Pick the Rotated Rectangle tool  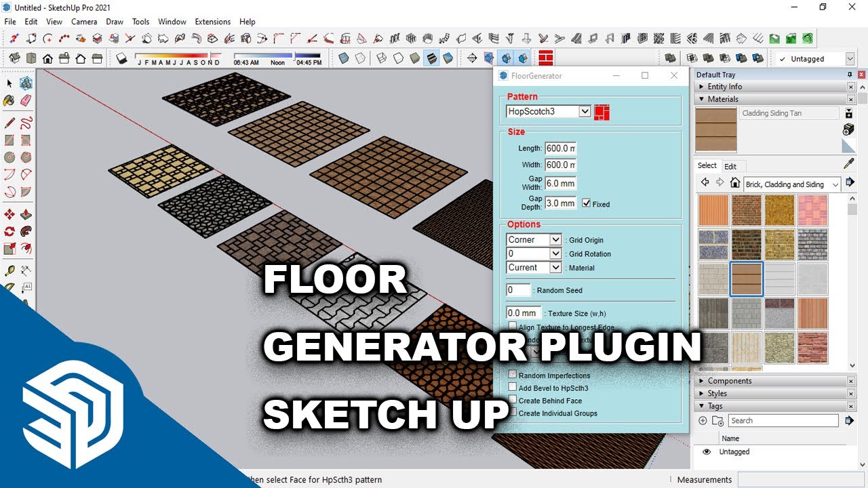(26, 140)
